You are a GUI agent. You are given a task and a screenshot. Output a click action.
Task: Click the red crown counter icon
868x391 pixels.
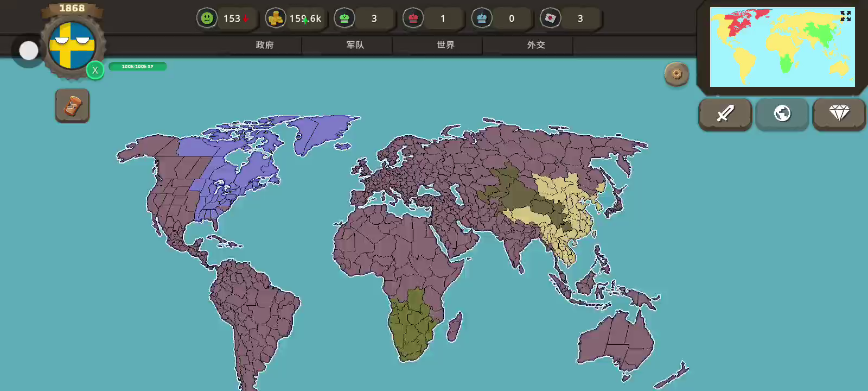pos(413,18)
